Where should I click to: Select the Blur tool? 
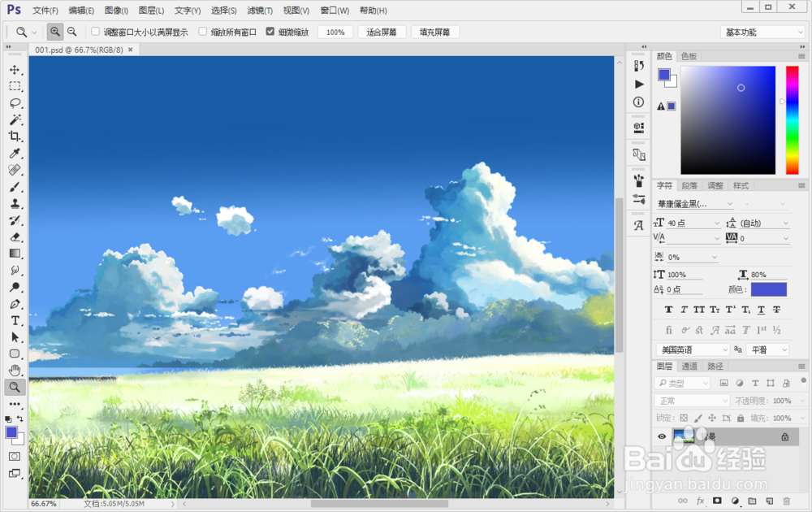tap(15, 270)
